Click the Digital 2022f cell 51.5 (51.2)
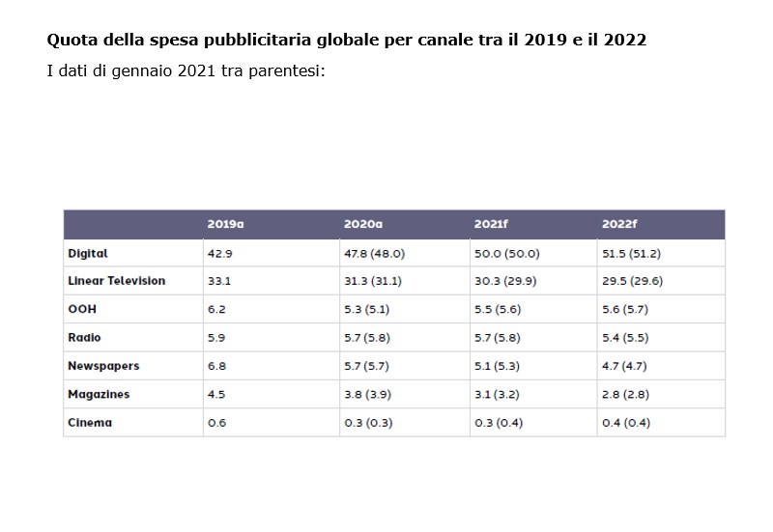The width and height of the screenshot is (773, 532). coord(631,253)
